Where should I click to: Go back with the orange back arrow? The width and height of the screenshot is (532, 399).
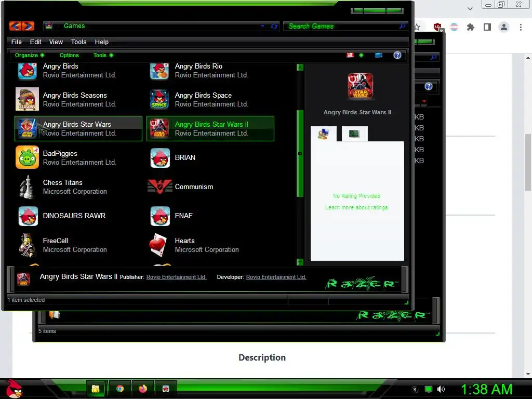point(15,26)
